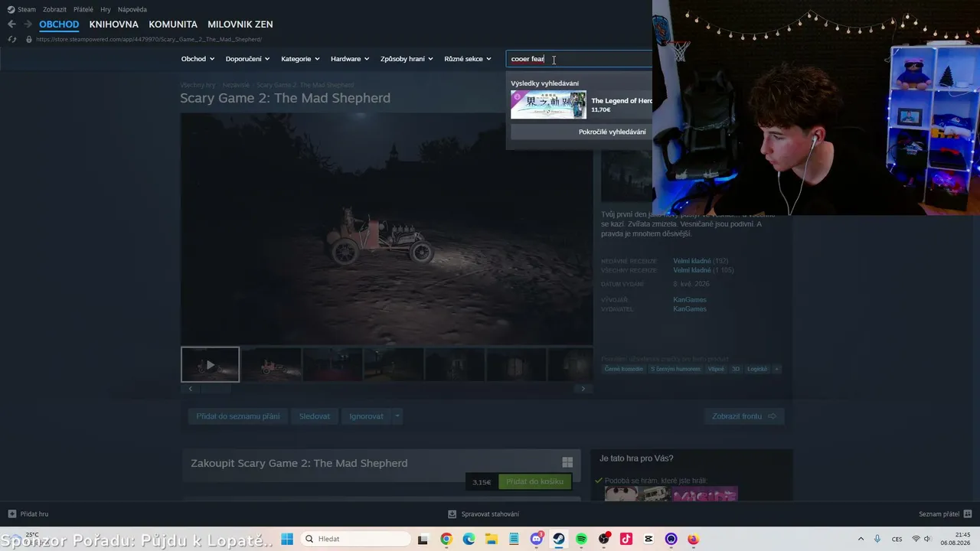
Task: Follow the Všechny hry breadcrumb link
Action: click(x=198, y=85)
